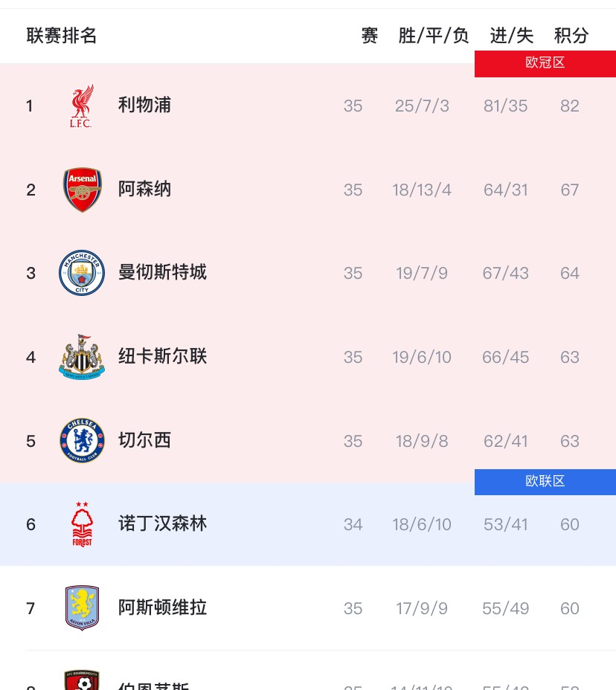Click the Chelsea club crest icon

click(x=82, y=440)
